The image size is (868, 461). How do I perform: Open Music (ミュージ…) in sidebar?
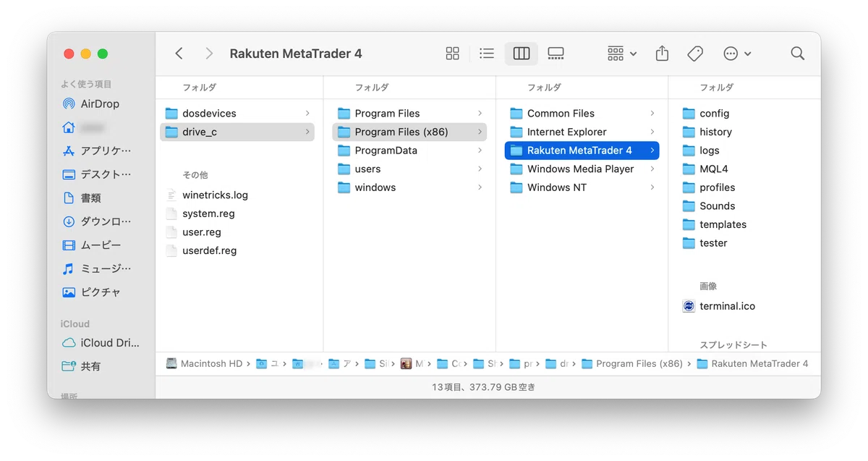pyautogui.click(x=97, y=268)
